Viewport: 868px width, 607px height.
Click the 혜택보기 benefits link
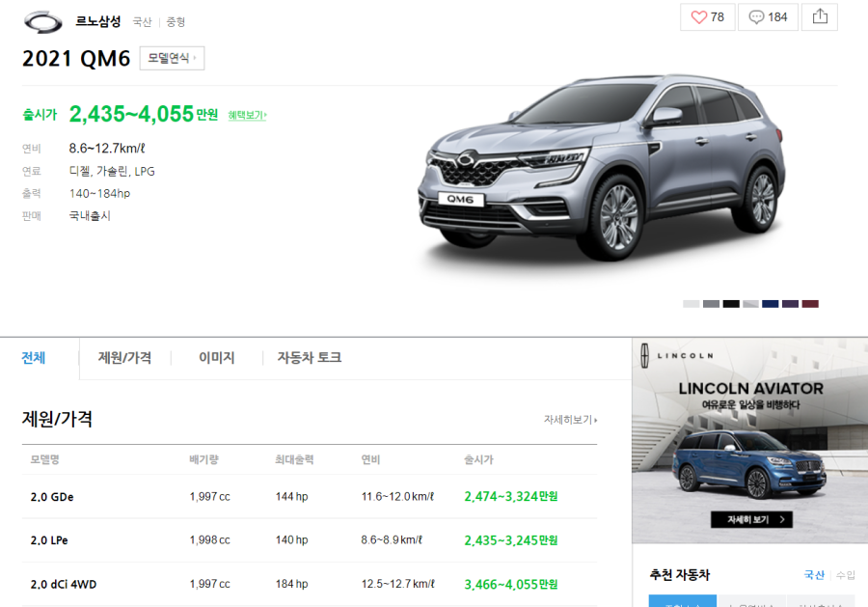[x=248, y=115]
